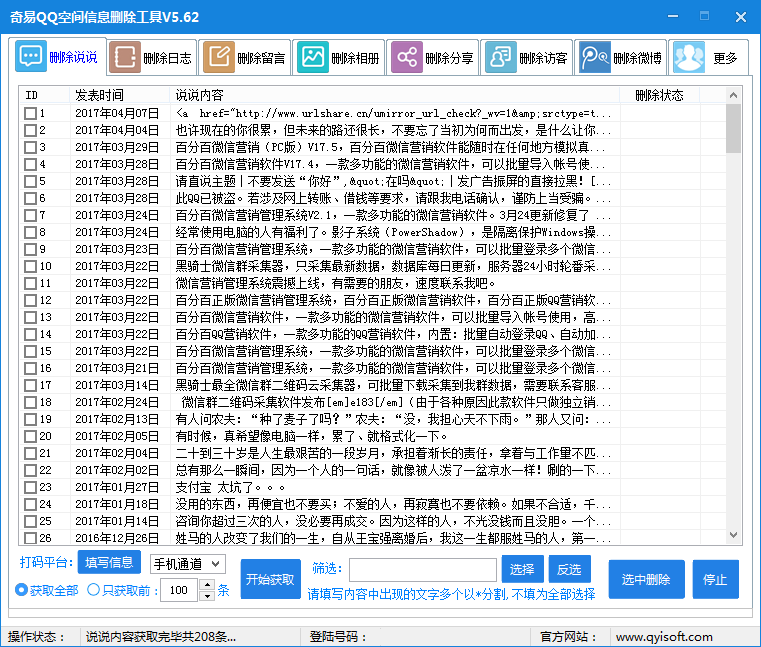Click the 说说内容 column header

[x=395, y=95]
